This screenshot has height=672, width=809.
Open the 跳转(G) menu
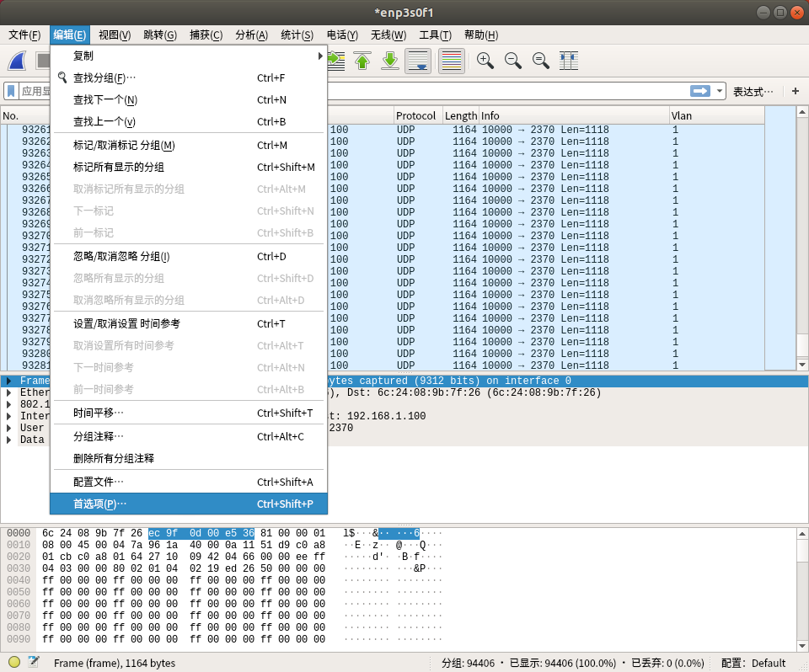point(160,35)
